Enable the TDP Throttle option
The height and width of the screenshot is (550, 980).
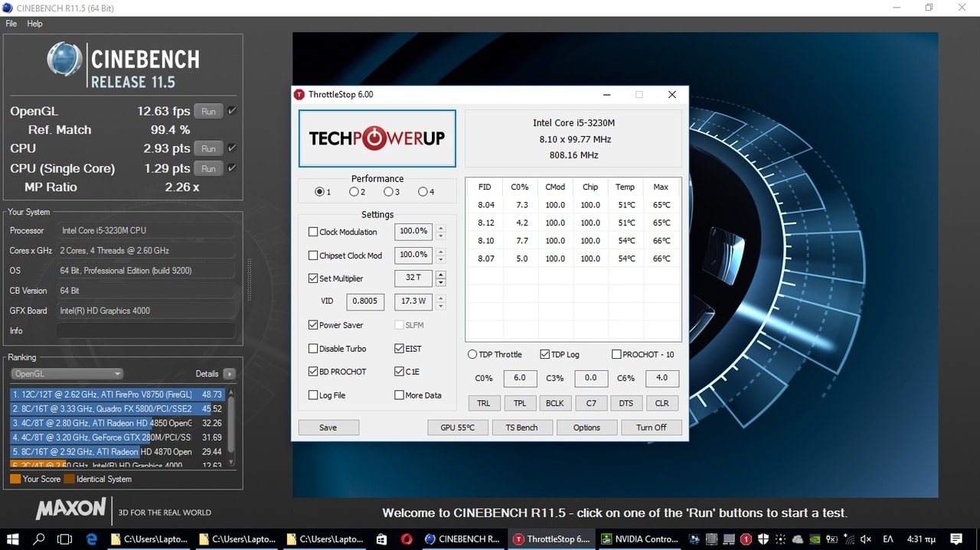click(x=472, y=354)
